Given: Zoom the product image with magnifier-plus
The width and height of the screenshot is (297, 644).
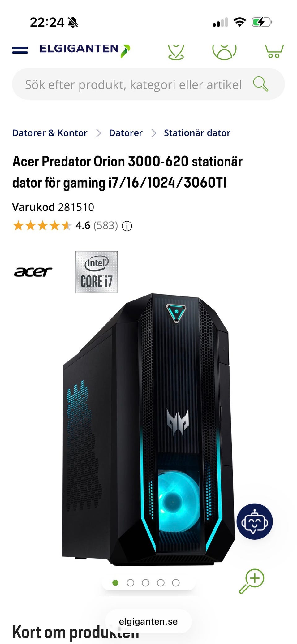Looking at the screenshot, I should (252, 581).
